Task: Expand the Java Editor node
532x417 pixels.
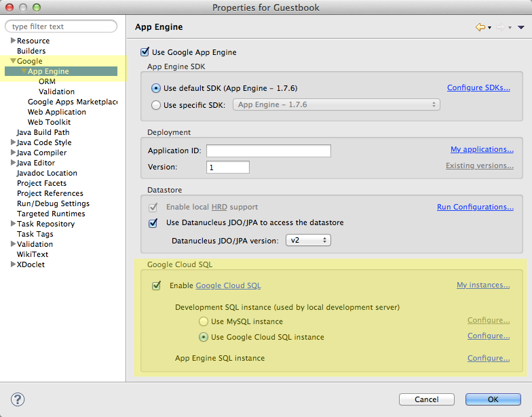Action: [14, 163]
